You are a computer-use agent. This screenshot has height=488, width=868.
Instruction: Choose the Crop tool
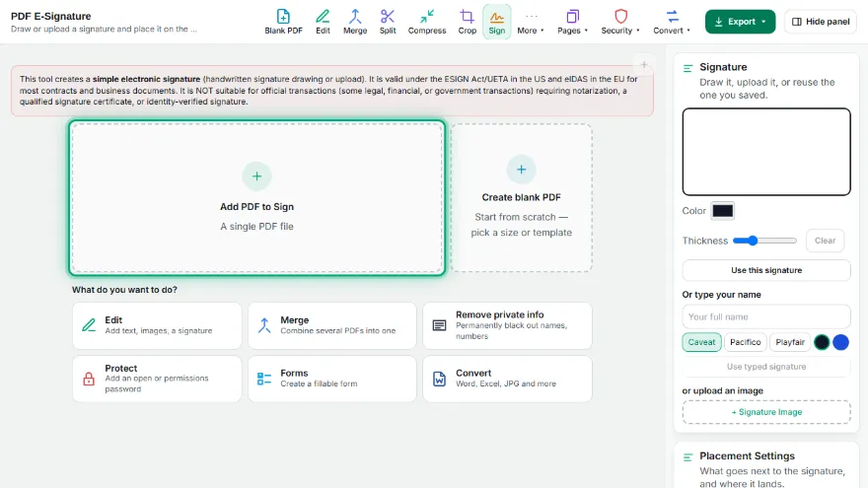[x=467, y=22]
